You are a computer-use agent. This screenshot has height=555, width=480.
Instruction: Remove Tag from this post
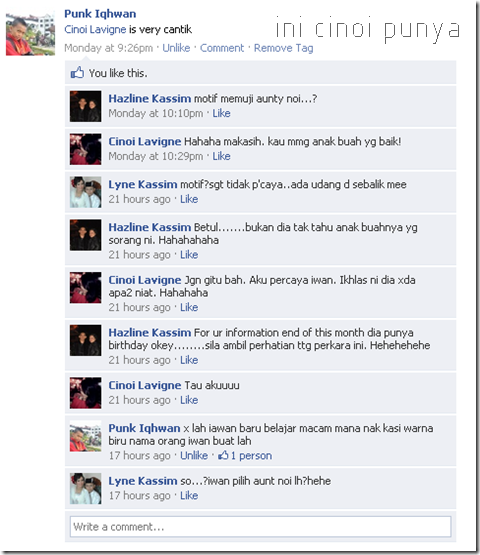pos(284,48)
